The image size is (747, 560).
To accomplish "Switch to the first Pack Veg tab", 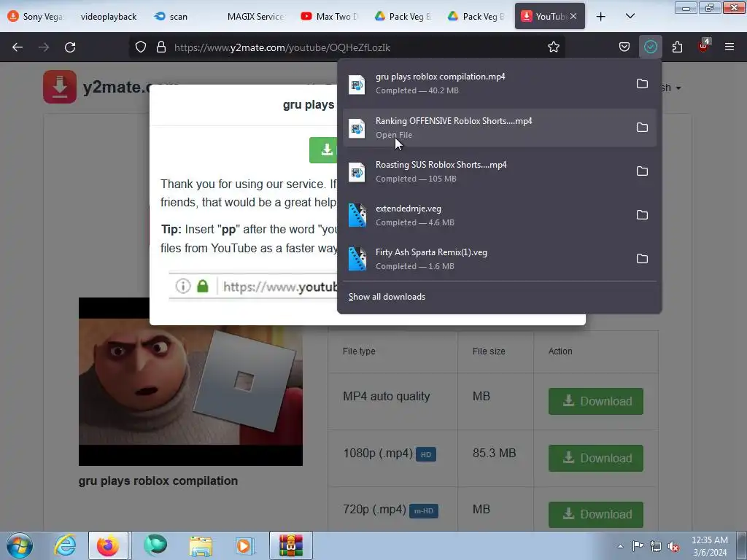I will click(x=403, y=17).
